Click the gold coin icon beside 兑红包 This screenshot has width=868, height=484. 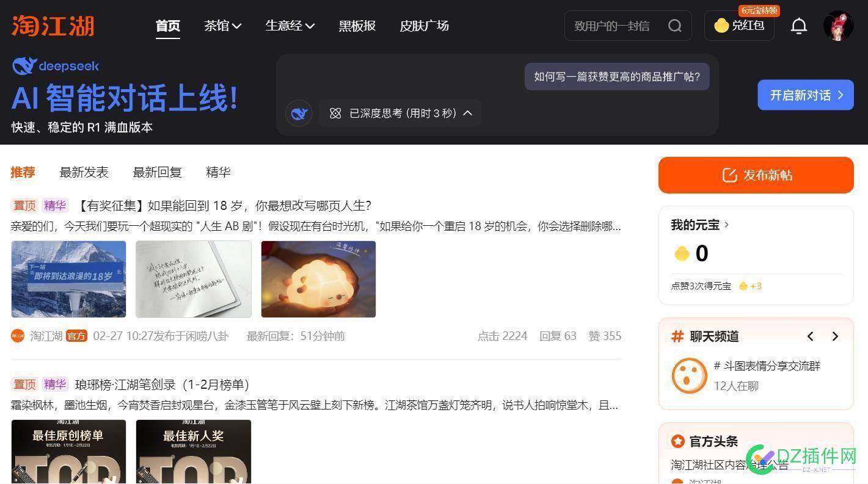[x=721, y=26]
